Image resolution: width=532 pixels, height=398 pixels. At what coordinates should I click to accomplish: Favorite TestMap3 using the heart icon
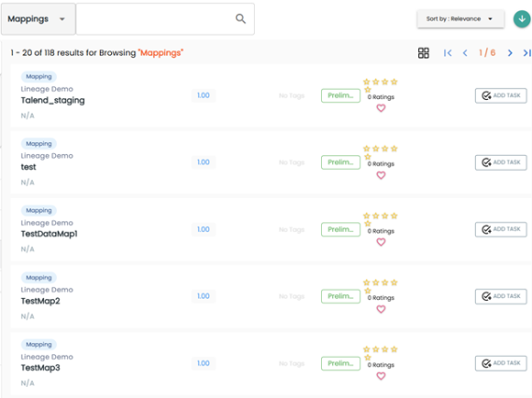coord(381,376)
